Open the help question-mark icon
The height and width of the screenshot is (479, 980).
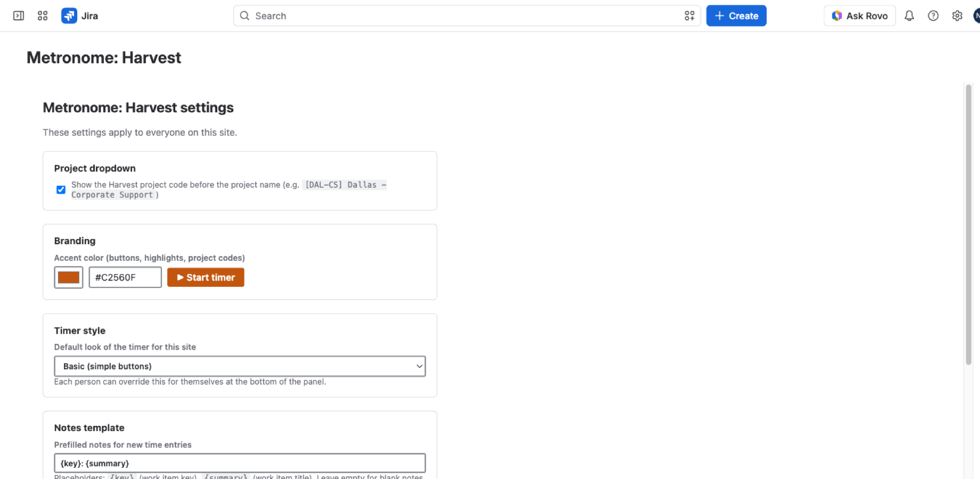coord(933,16)
